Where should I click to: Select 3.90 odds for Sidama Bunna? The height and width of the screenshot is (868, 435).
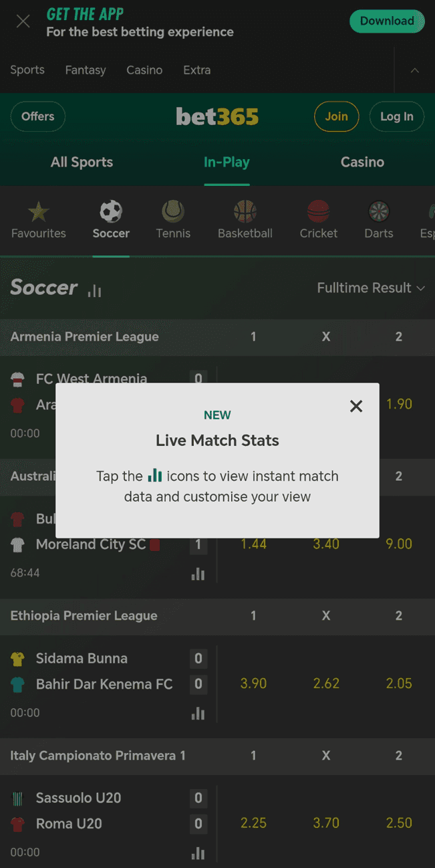[x=253, y=683]
